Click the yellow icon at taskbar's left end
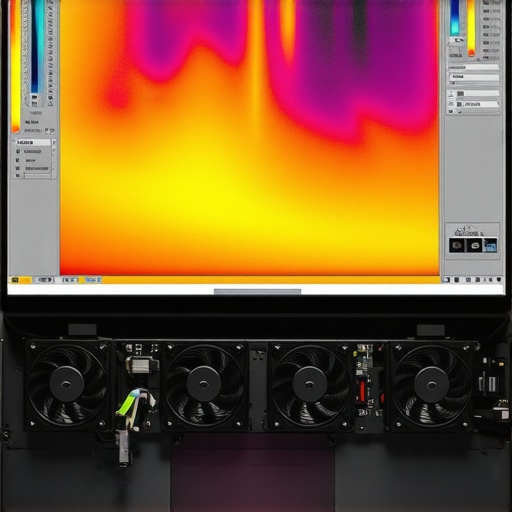Viewport: 512px width, 512px height. (15, 280)
